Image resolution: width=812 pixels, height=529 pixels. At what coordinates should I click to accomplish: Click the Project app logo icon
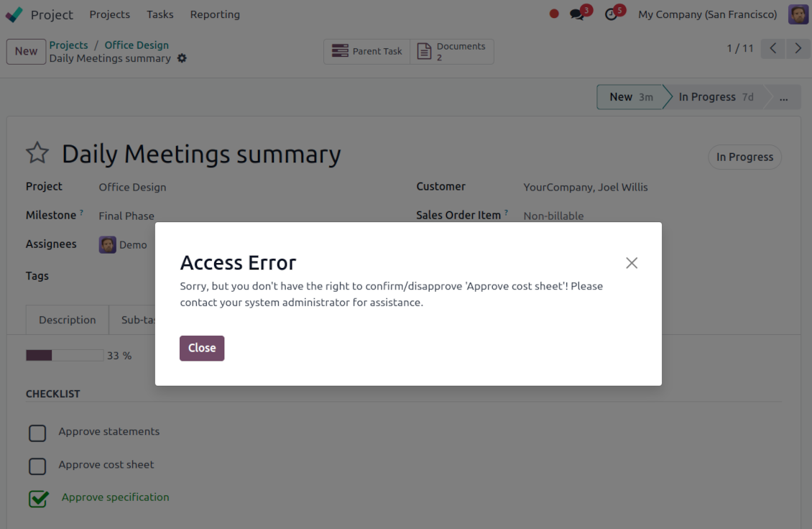[x=14, y=14]
